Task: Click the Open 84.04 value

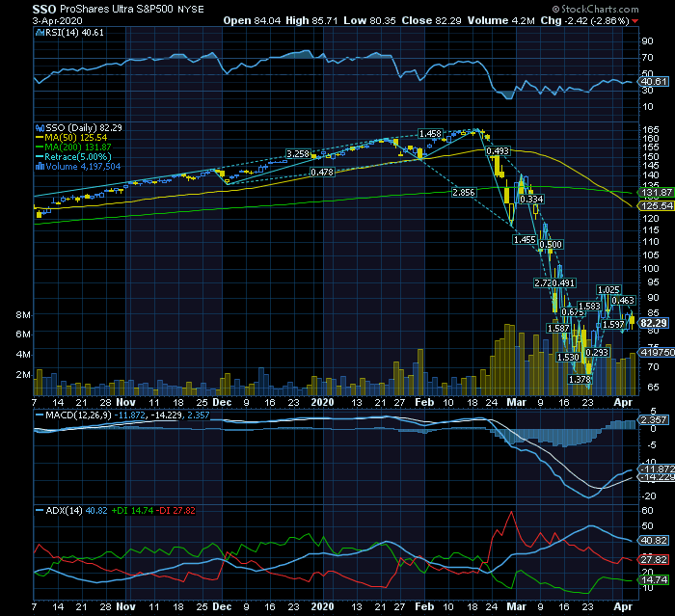Action: (x=252, y=20)
